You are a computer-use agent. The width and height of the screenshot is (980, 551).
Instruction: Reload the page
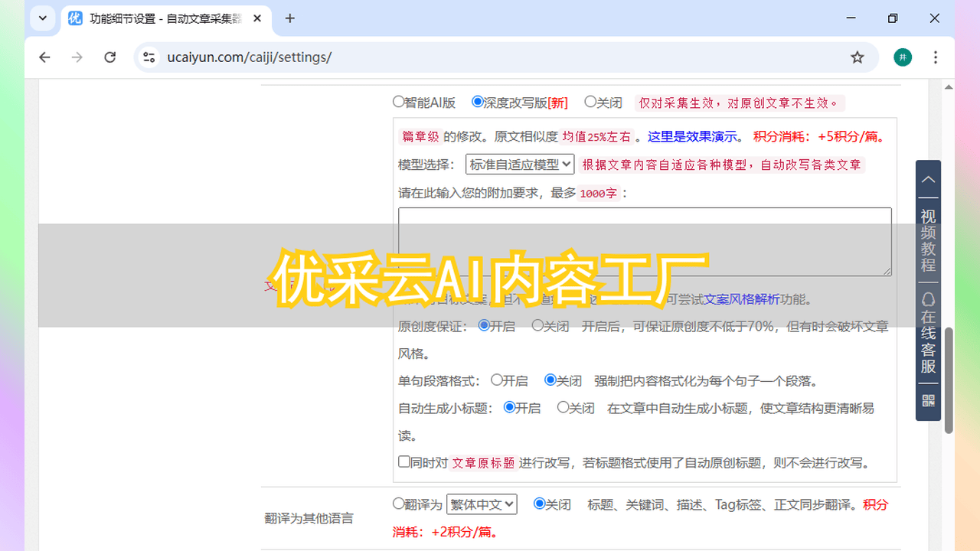coord(110,57)
